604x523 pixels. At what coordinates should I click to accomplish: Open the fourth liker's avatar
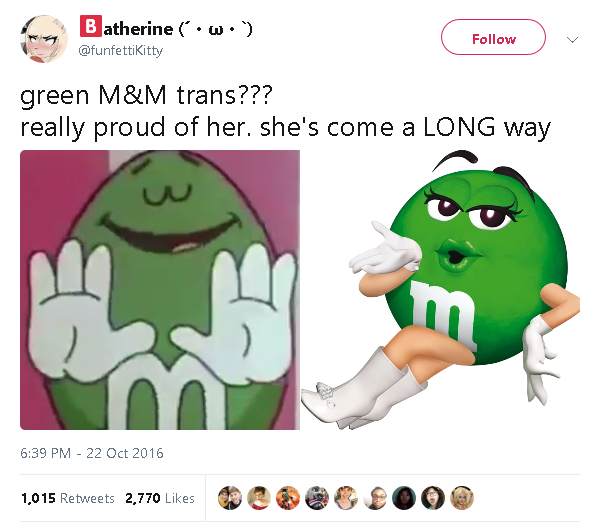[x=317, y=498]
